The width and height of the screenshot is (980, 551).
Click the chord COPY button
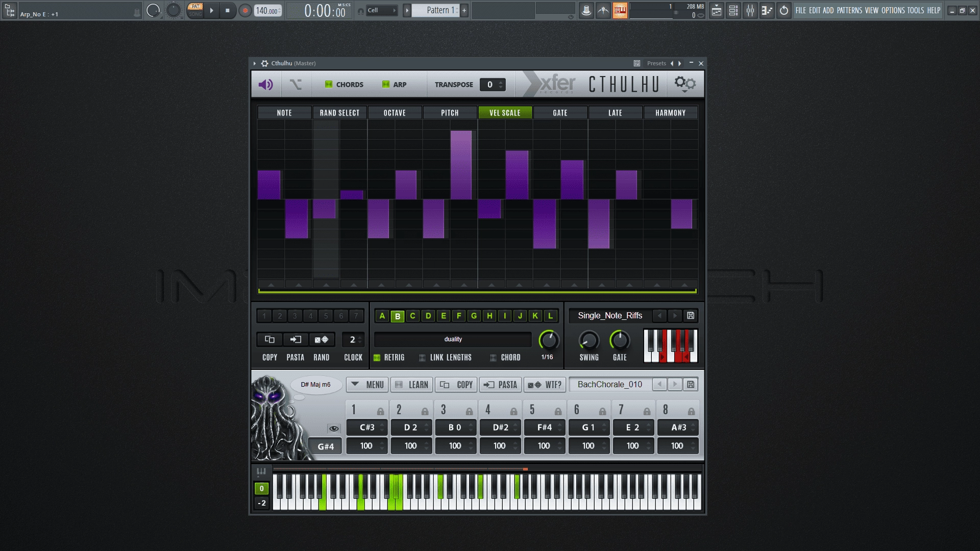tap(456, 385)
